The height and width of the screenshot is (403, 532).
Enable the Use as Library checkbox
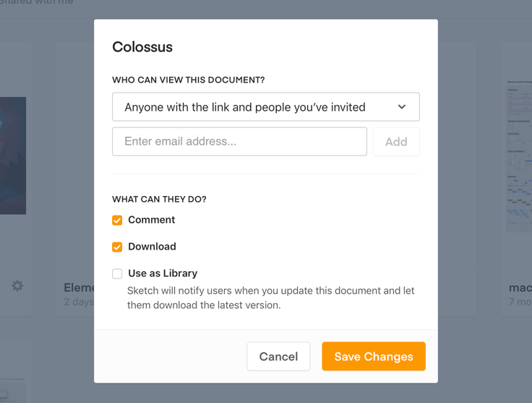pos(117,273)
